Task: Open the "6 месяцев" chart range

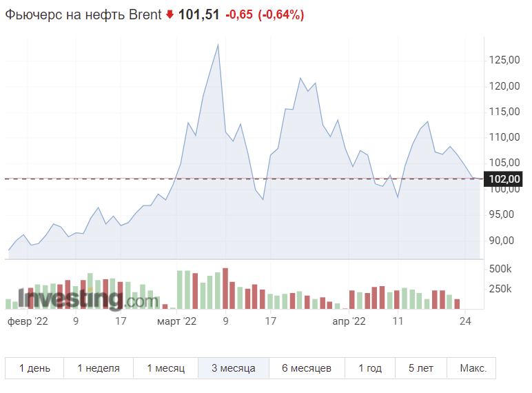Action: pyautogui.click(x=307, y=368)
